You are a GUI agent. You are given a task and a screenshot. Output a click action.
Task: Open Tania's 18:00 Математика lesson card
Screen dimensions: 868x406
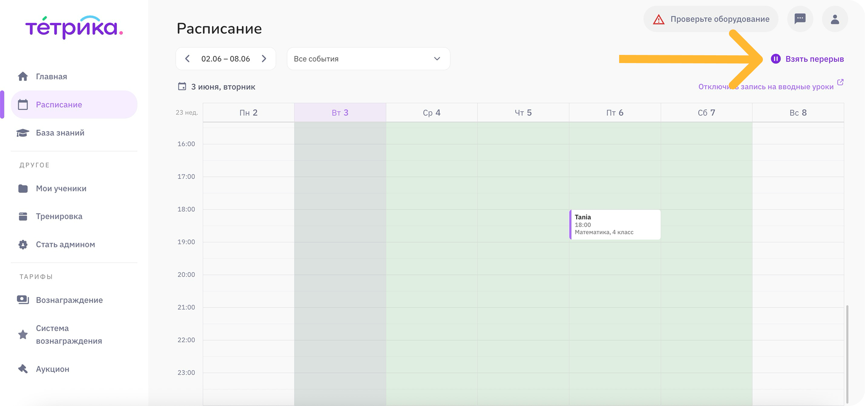point(615,224)
